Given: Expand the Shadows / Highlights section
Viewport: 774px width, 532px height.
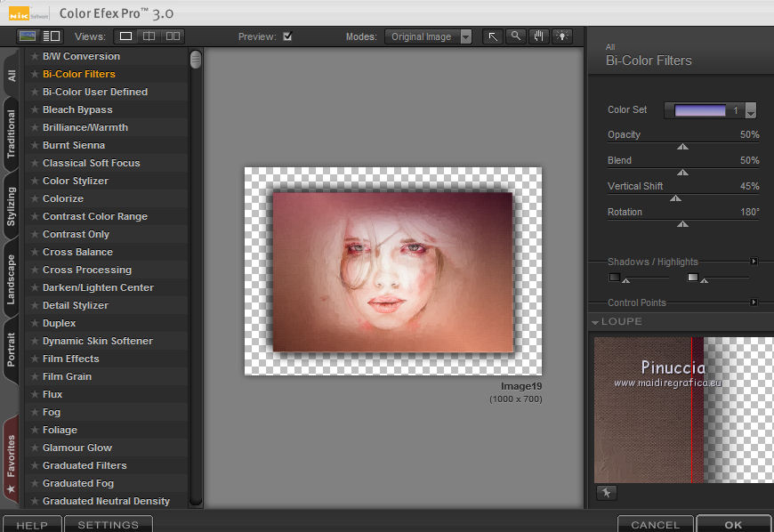Looking at the screenshot, I should [754, 262].
